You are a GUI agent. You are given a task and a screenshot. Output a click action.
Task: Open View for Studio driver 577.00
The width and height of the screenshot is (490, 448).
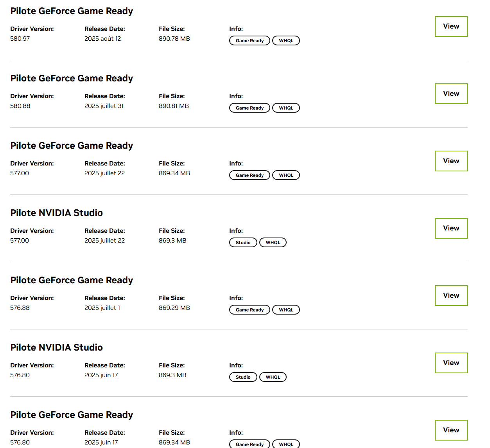(451, 228)
